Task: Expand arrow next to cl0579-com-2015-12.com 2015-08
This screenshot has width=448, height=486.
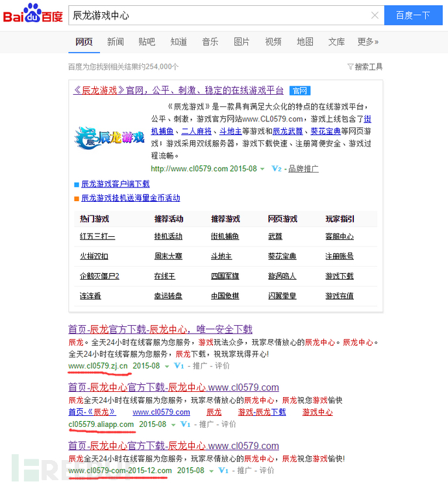Action: [x=211, y=471]
